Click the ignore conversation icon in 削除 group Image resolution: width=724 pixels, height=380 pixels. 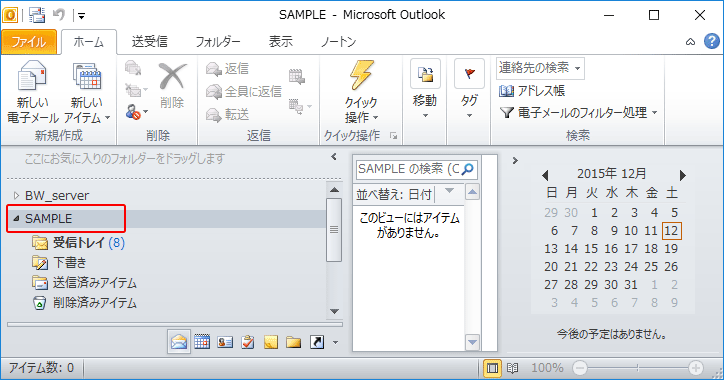pos(133,68)
